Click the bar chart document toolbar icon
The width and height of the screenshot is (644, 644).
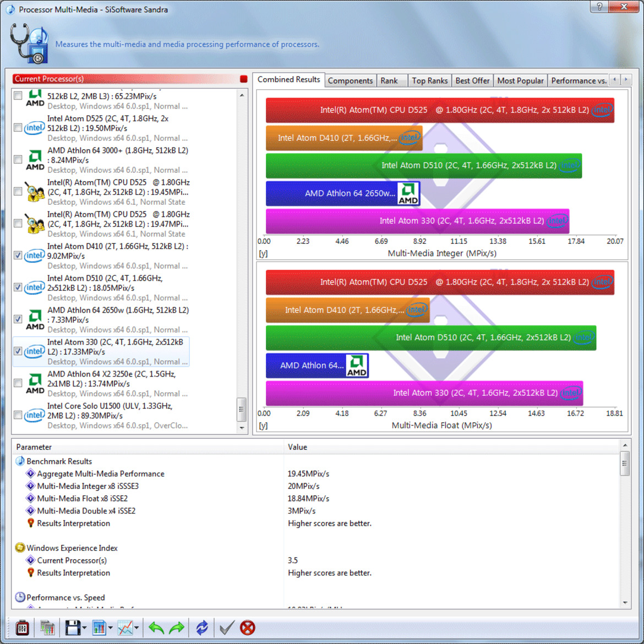click(99, 627)
